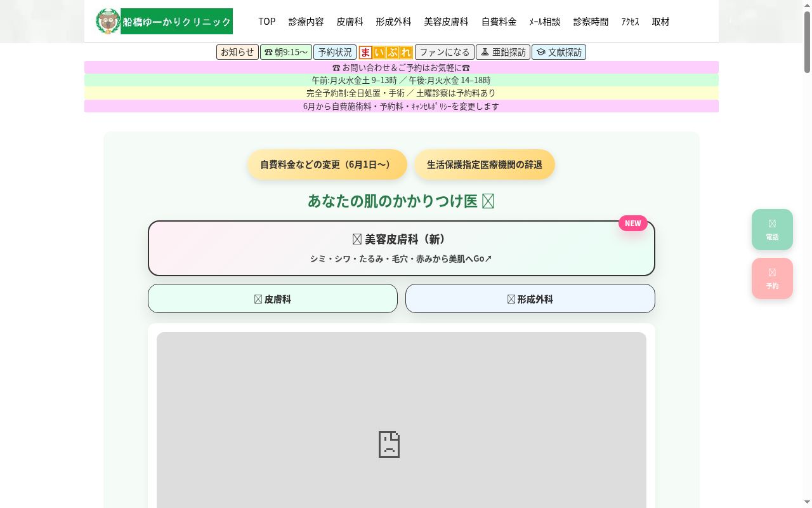Open 自費料金などの変更（6月1日〜） pill button
This screenshot has width=812, height=508.
tap(327, 164)
